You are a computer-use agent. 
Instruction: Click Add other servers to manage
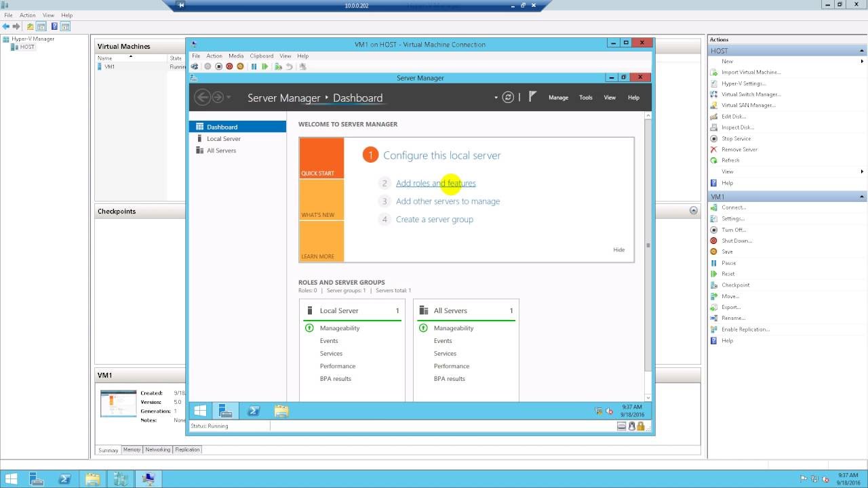tap(448, 201)
